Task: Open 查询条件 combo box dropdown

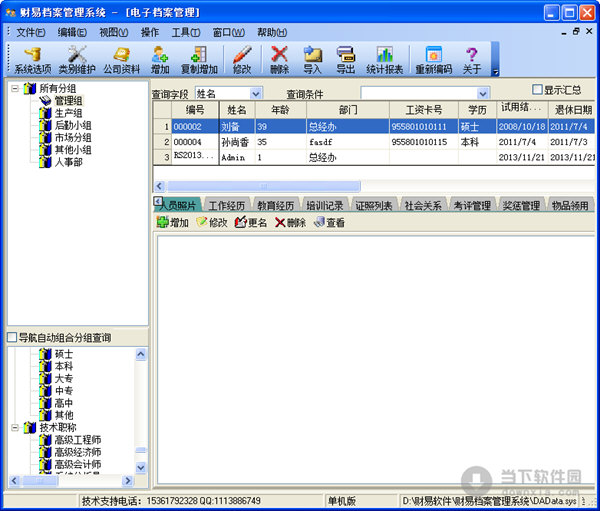Action: point(483,93)
